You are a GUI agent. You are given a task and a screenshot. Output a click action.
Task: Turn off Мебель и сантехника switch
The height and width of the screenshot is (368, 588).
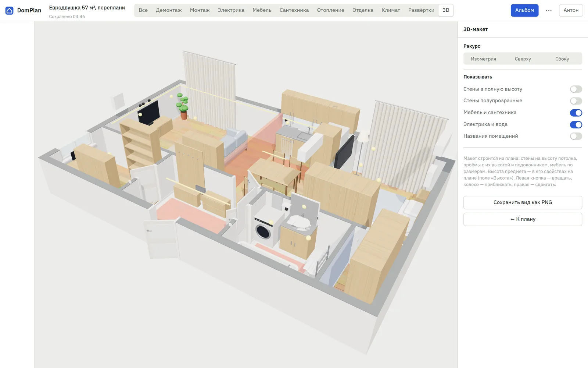tap(576, 113)
